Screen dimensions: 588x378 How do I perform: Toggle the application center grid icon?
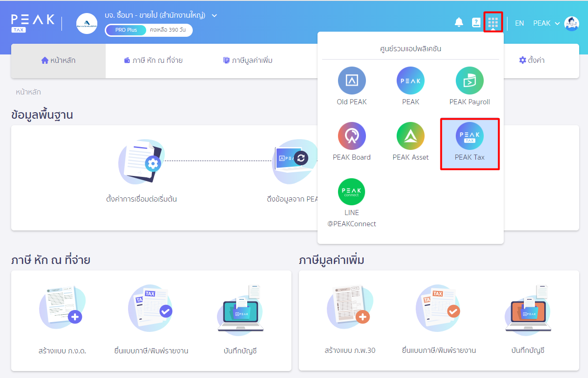pyautogui.click(x=493, y=22)
